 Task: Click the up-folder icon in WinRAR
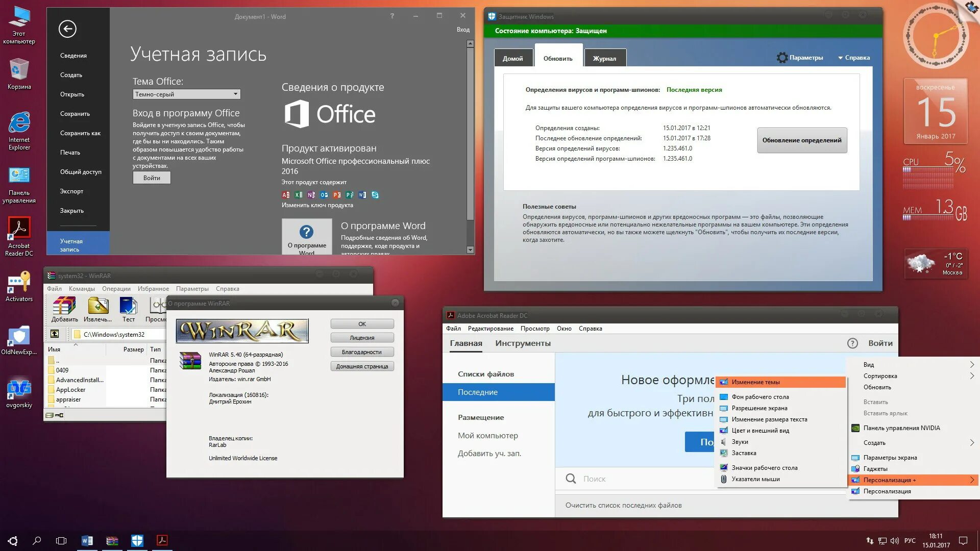pos(55,334)
